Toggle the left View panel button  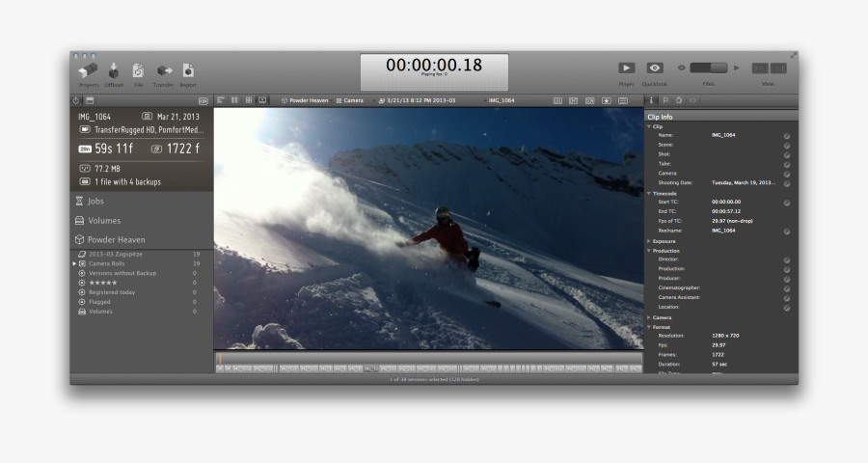pos(759,68)
